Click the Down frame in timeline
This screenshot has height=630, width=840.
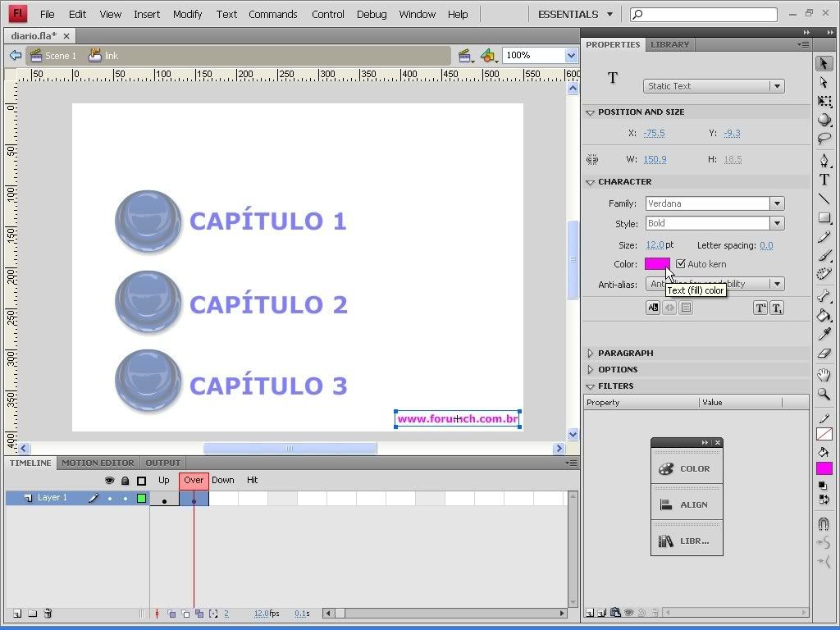tap(223, 498)
